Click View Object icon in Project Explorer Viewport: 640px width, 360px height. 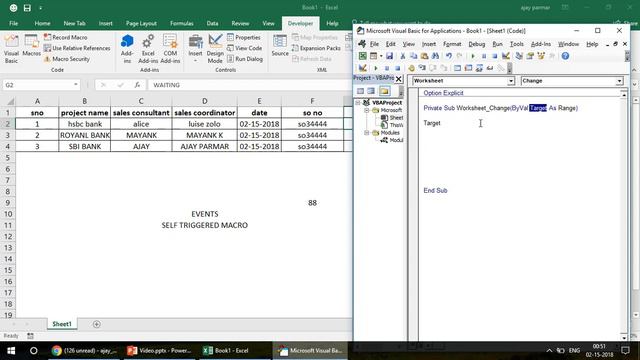pyautogui.click(x=371, y=91)
